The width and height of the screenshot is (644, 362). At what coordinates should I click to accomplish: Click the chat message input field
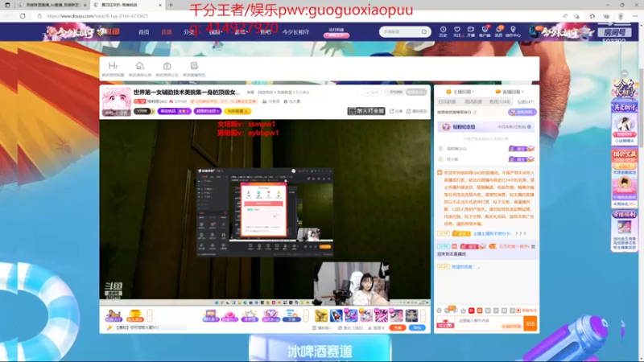488,323
